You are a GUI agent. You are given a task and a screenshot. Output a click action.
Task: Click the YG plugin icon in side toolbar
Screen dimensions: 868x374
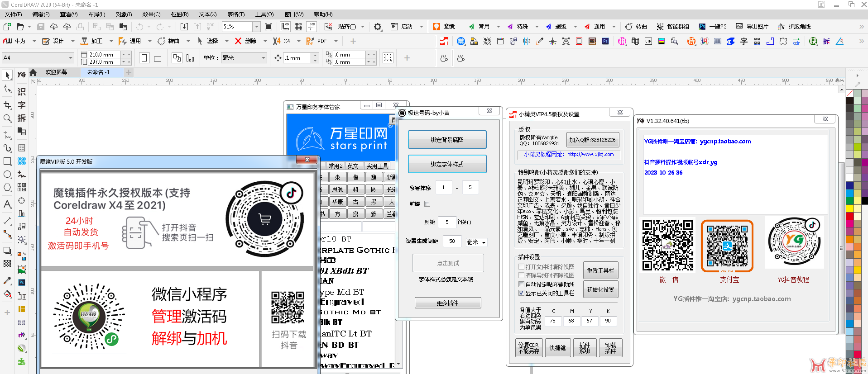[21, 75]
